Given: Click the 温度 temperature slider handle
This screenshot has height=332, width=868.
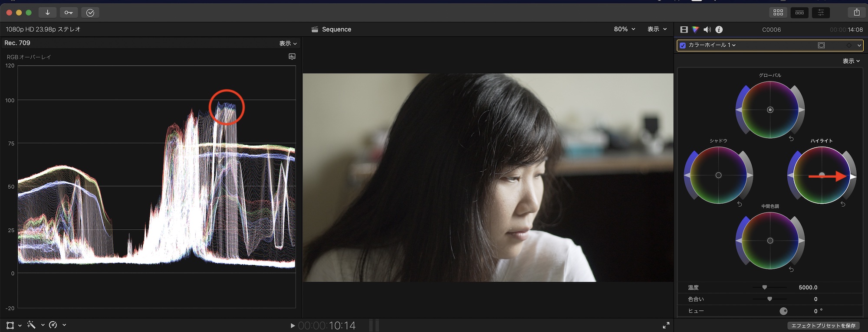Looking at the screenshot, I should pos(764,287).
